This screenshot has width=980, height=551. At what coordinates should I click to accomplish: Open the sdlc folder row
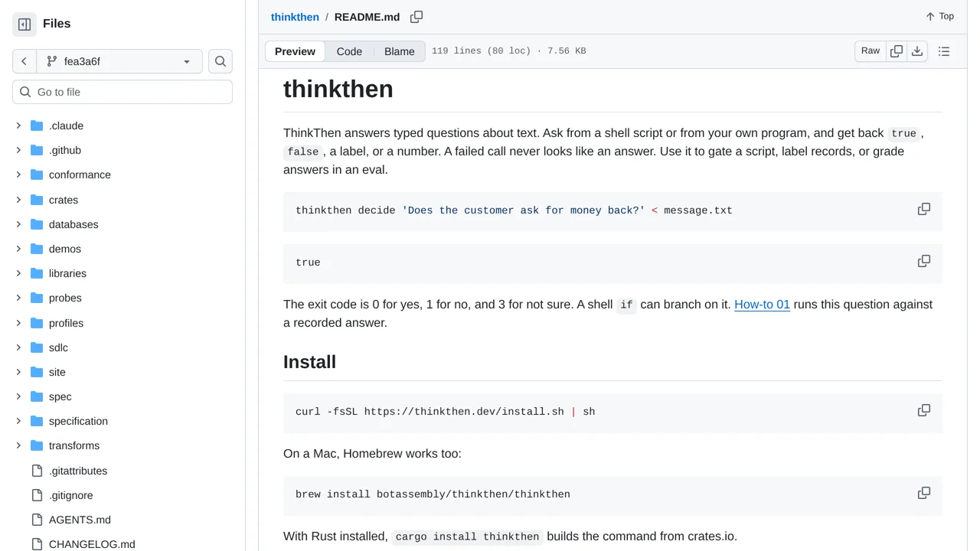click(x=122, y=347)
